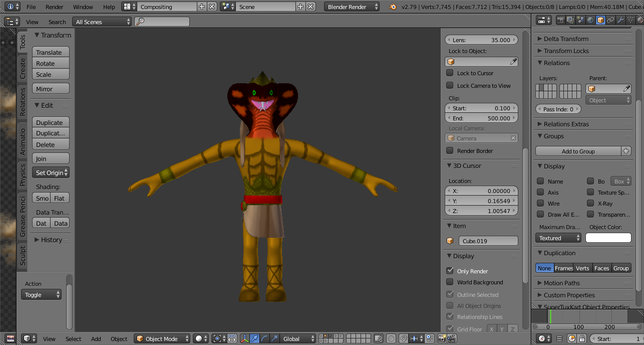Enable the Lock to Cursor checkbox
Screen dimensions: 644x345
(x=450, y=73)
